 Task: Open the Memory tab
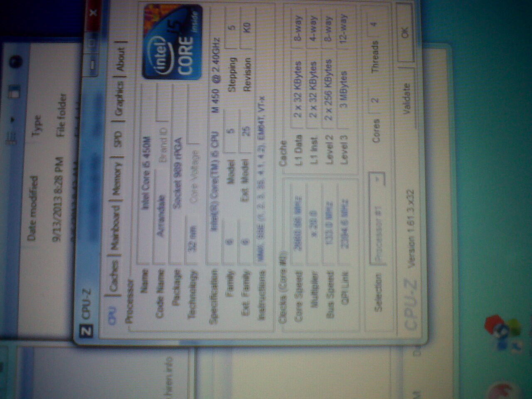[116, 180]
